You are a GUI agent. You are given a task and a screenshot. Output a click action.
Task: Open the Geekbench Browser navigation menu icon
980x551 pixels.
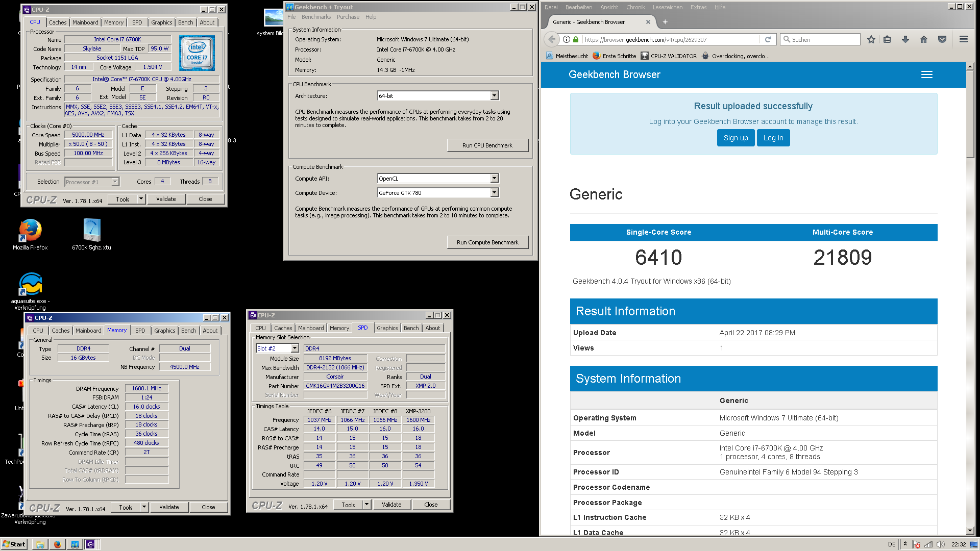pyautogui.click(x=927, y=74)
